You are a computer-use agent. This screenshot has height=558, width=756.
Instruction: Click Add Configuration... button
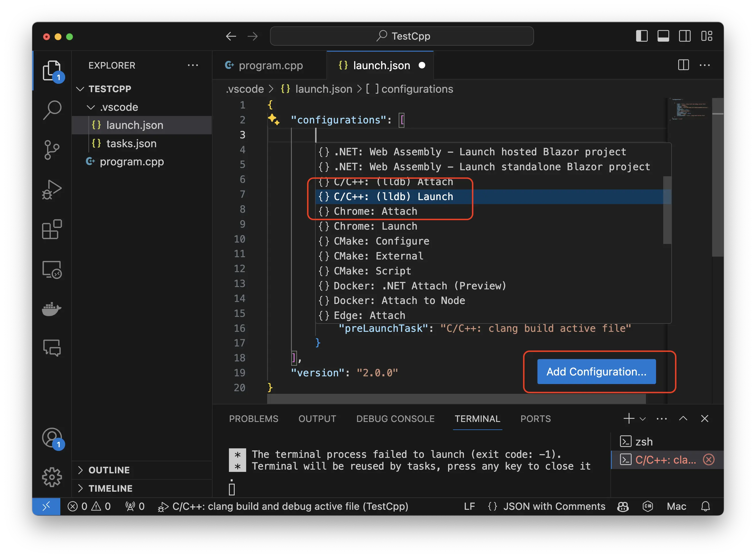click(x=595, y=371)
